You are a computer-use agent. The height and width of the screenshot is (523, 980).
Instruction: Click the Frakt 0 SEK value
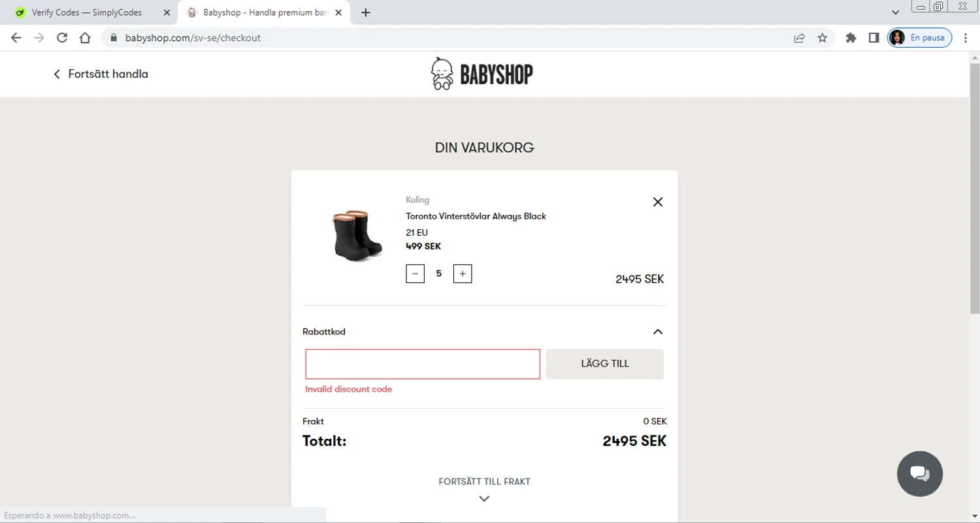(x=655, y=422)
